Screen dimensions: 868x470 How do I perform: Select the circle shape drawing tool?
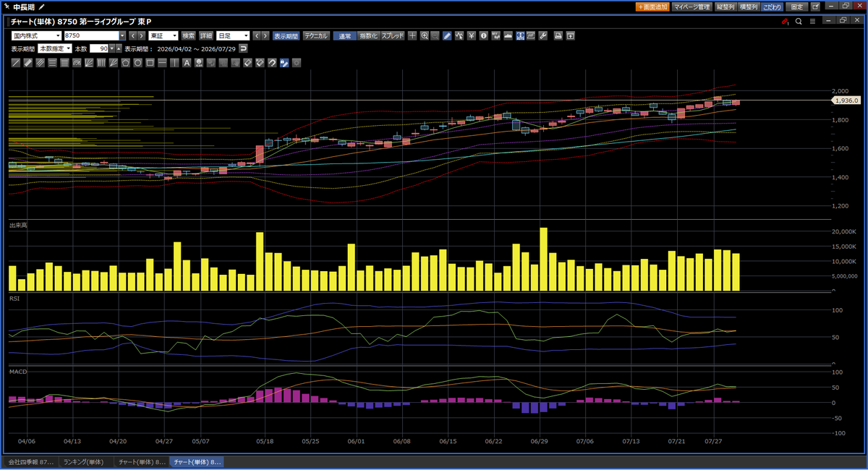tap(137, 63)
